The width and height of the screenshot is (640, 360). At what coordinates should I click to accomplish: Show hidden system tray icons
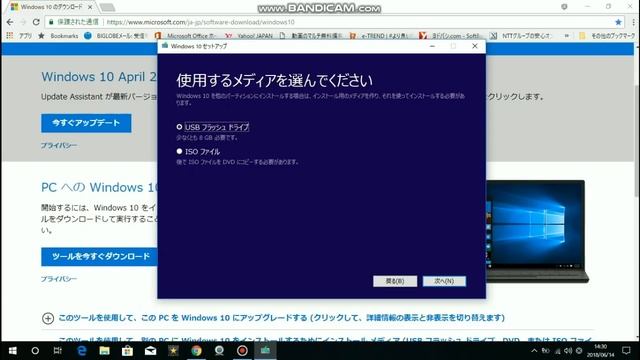coord(534,351)
